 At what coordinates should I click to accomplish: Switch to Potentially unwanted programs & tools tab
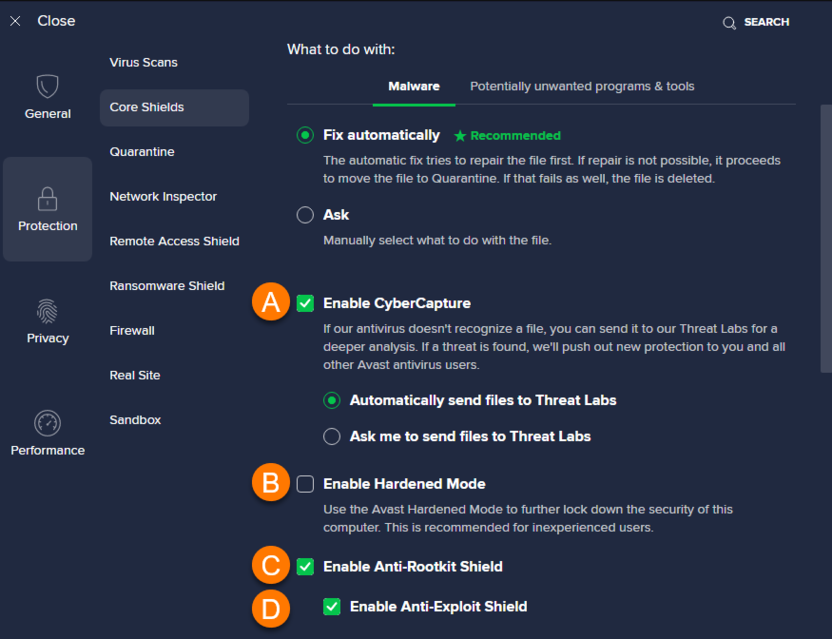coord(582,86)
